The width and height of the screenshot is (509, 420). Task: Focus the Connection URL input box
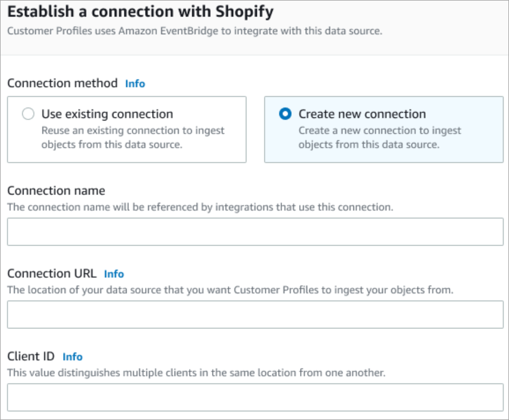(x=255, y=314)
